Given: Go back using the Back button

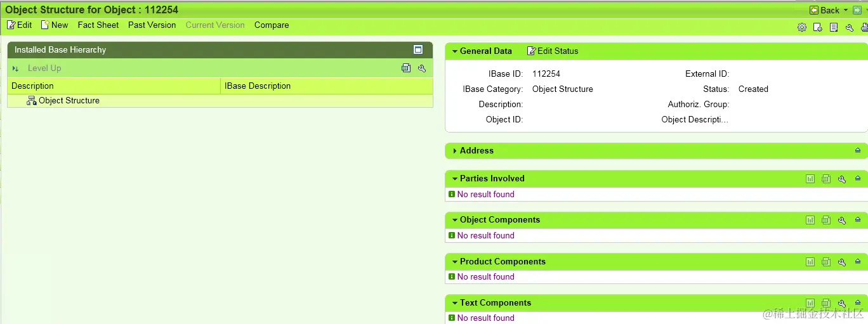Looking at the screenshot, I should tap(825, 10).
